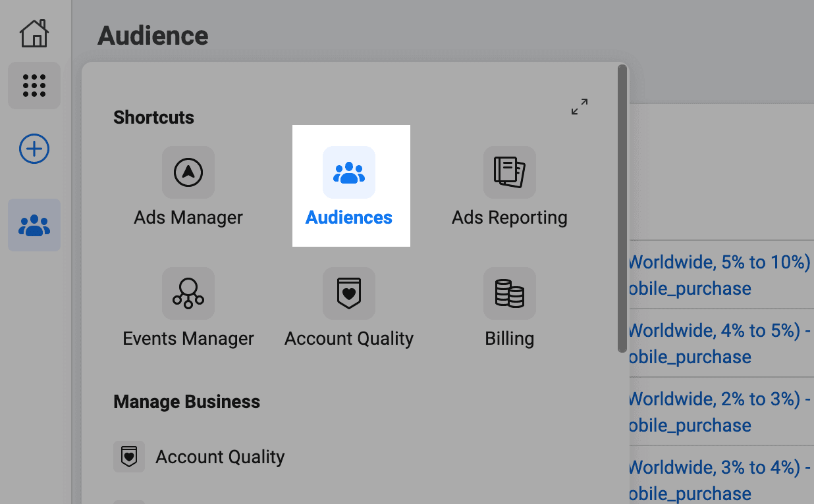Open the All Tools grid menu
814x504 pixels.
click(x=34, y=86)
